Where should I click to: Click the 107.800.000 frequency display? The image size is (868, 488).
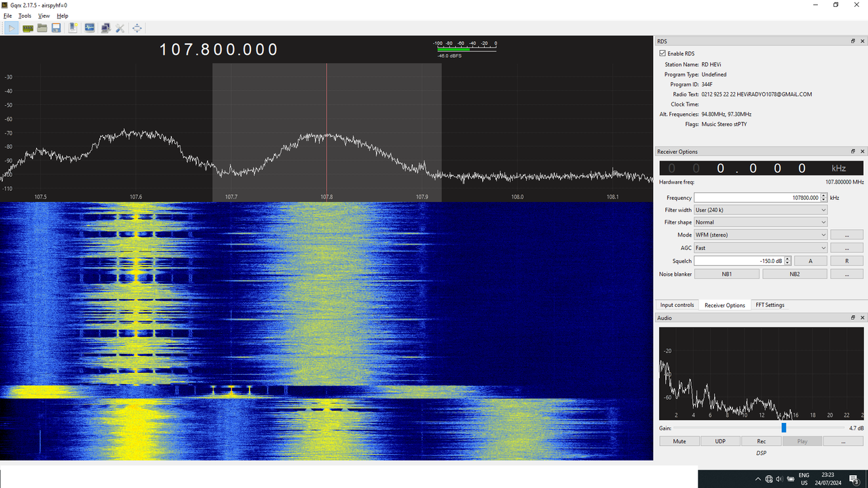219,49
